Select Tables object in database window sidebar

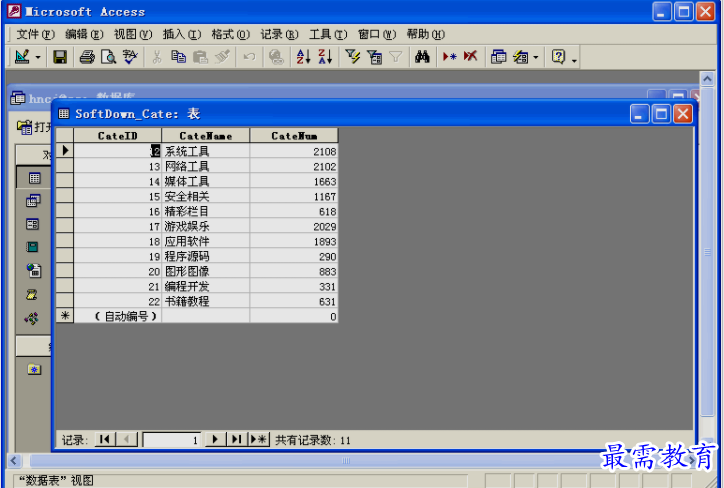pos(34,178)
